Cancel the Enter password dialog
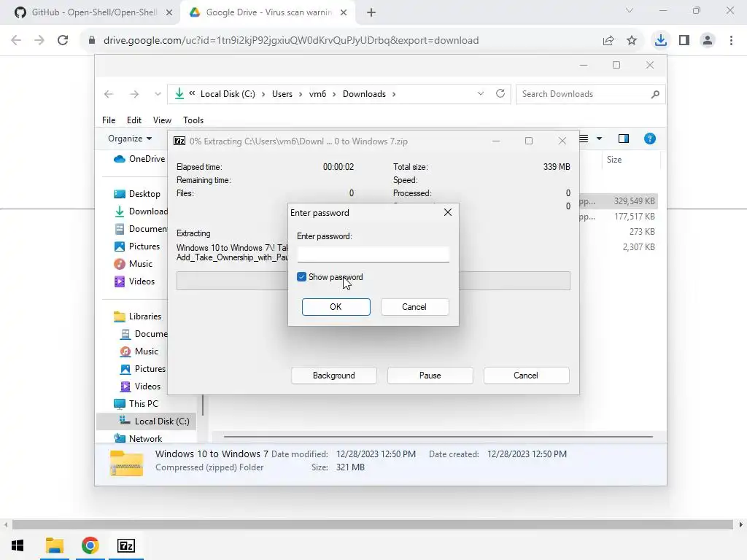Viewport: 747px width, 560px height. [x=414, y=307]
